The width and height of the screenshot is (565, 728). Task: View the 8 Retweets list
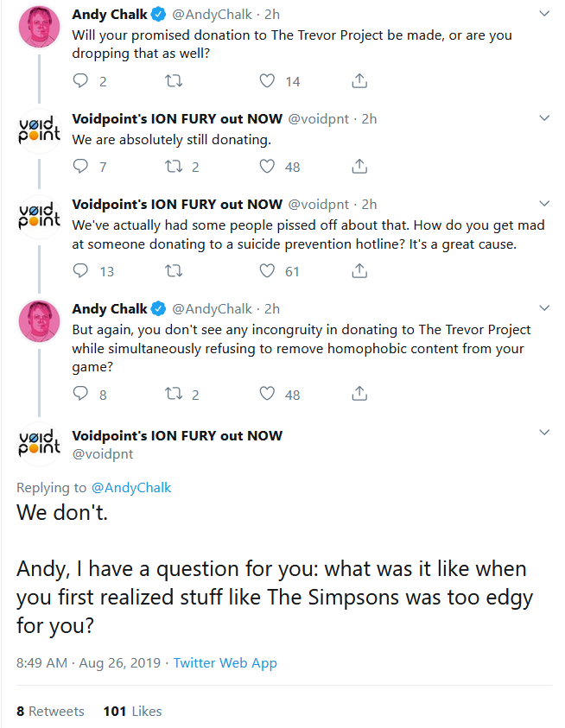(x=50, y=711)
